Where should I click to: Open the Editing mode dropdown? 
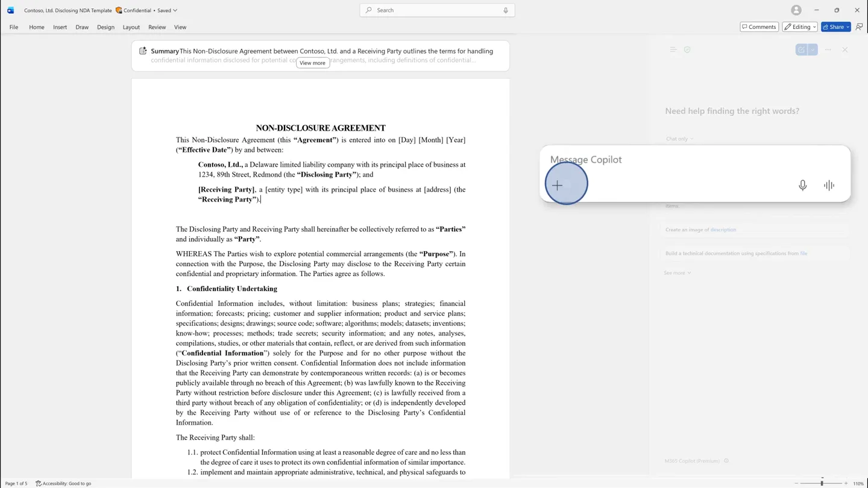point(800,27)
